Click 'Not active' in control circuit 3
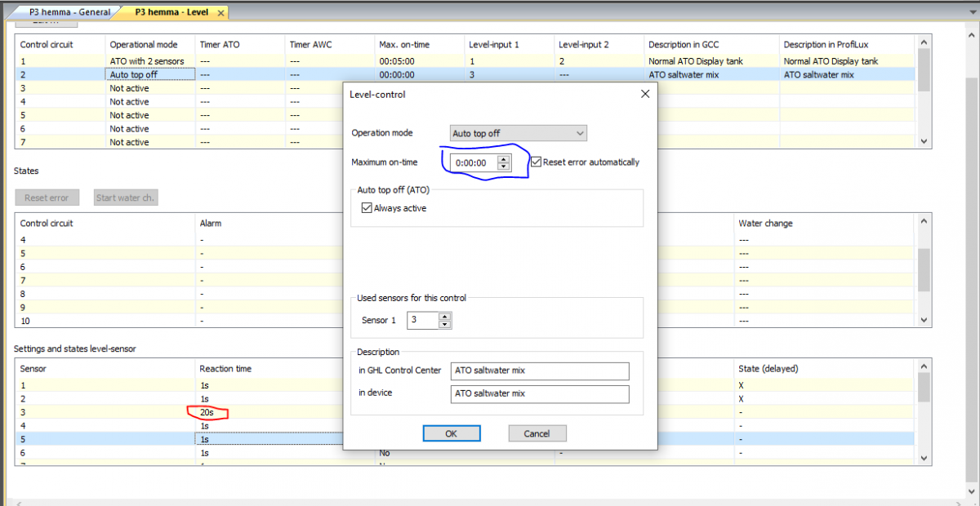The height and width of the screenshot is (506, 980). point(130,88)
